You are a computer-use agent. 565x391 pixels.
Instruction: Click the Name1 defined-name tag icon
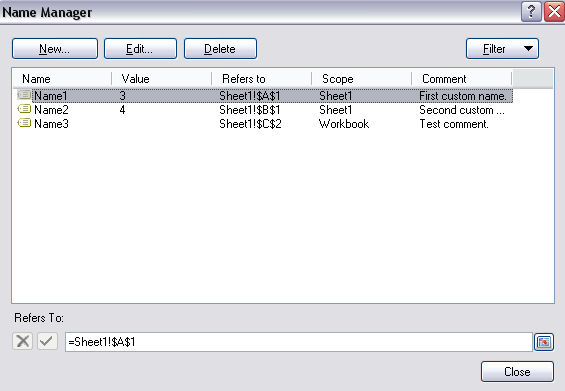tap(24, 95)
